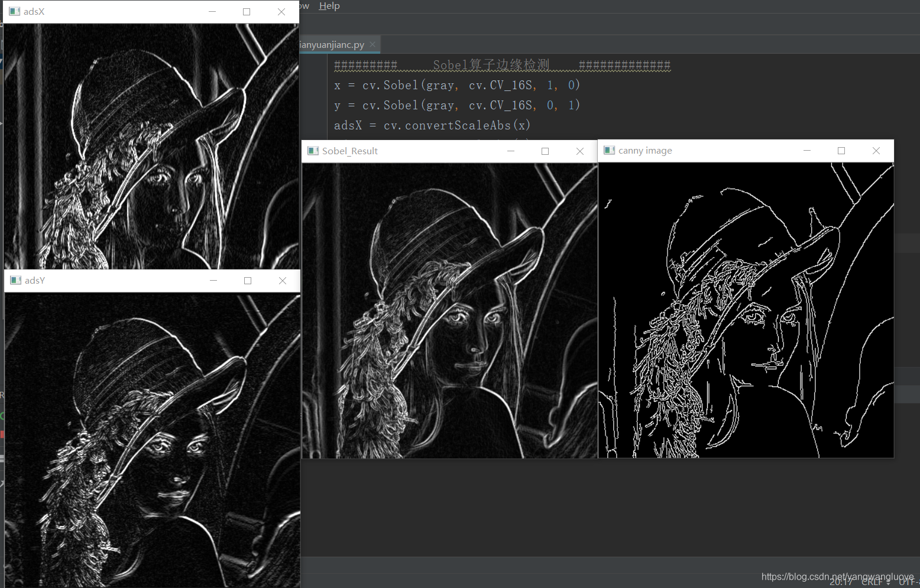
Task: Close the Sobel_Result window
Action: click(580, 151)
